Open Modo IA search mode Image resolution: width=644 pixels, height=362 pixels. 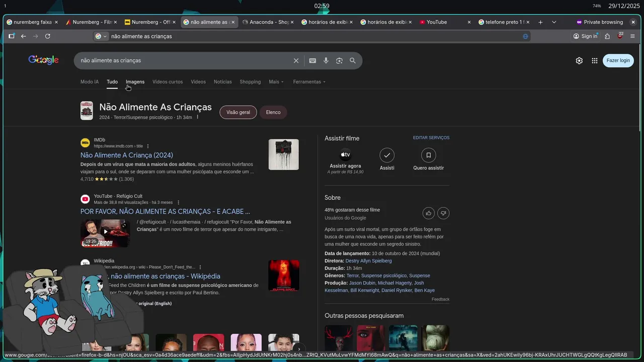(90, 82)
